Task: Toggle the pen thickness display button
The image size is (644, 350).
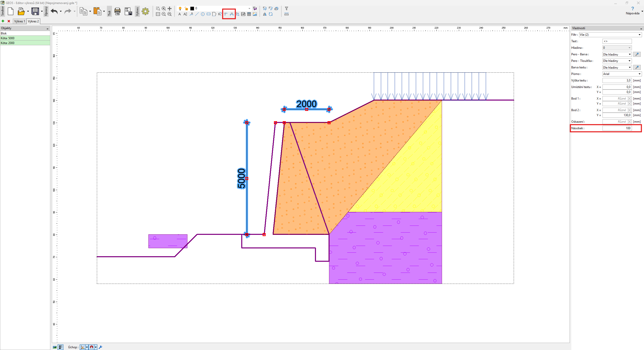Action: [x=61, y=347]
